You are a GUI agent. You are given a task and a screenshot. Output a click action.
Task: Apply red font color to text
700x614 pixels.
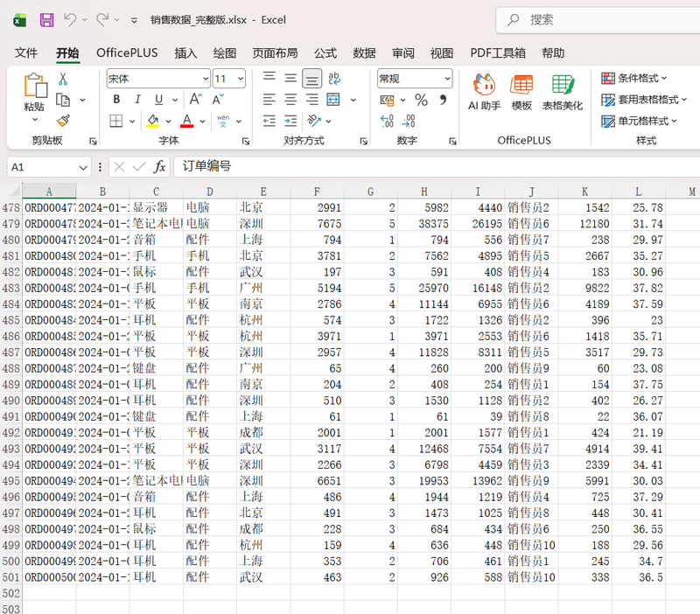(187, 121)
